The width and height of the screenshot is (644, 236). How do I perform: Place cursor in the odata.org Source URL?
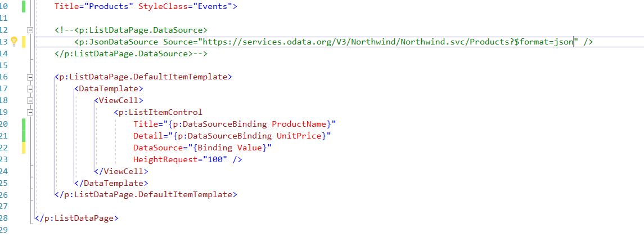pos(388,42)
